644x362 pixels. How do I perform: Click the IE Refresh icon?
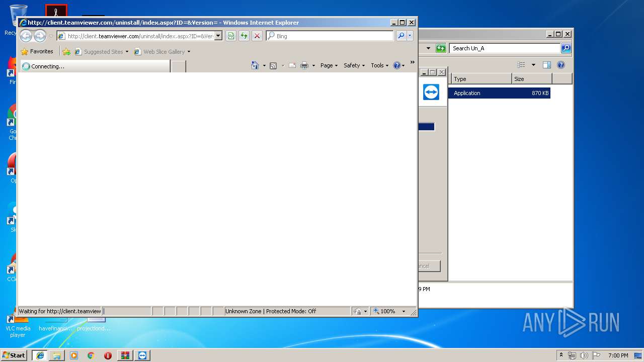click(x=244, y=36)
